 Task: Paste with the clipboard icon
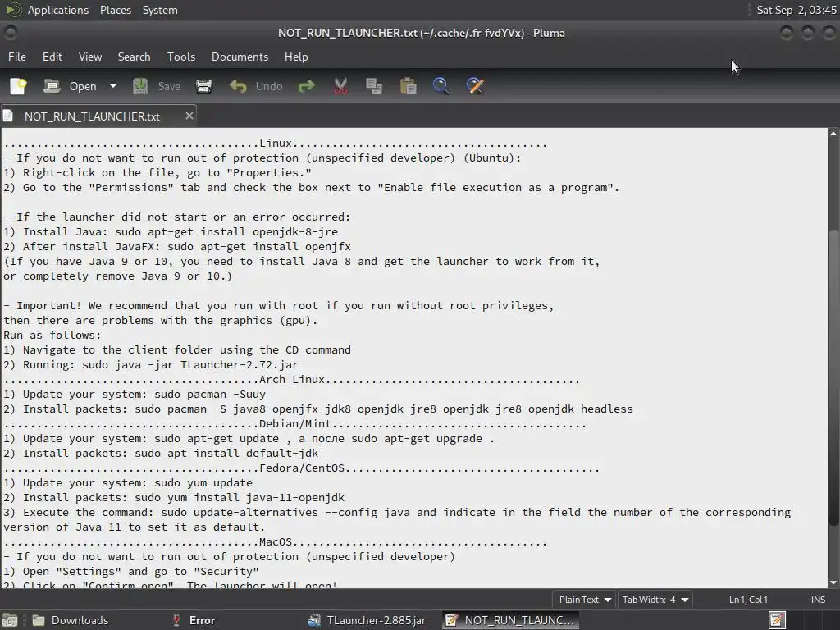coord(409,86)
